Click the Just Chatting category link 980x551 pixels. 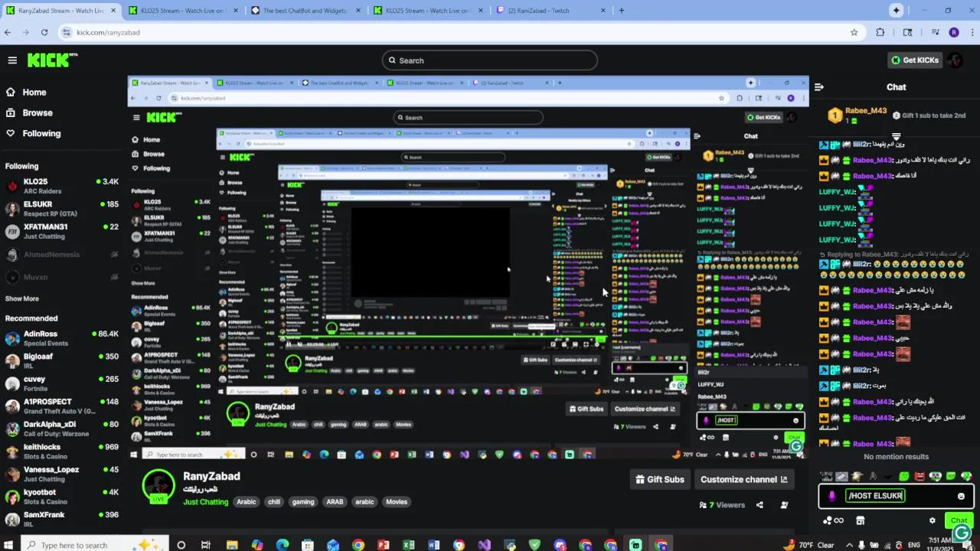(x=206, y=502)
